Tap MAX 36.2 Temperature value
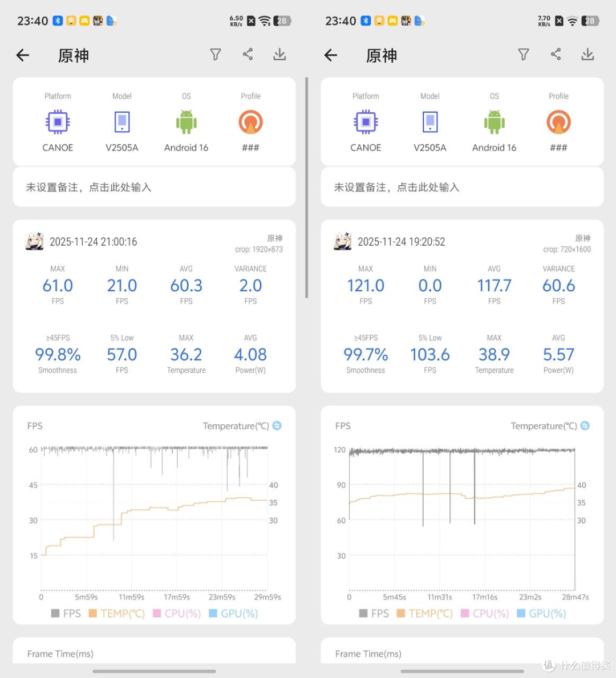The width and height of the screenshot is (616, 678). point(187,355)
